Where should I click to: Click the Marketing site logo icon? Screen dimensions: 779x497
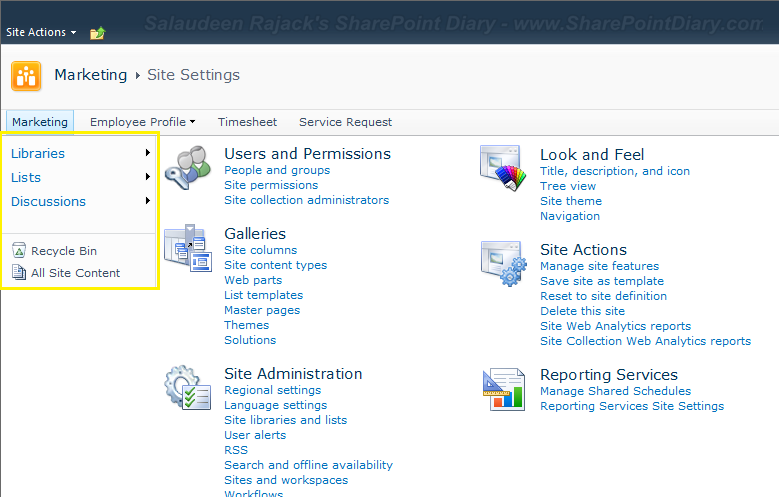click(26, 76)
